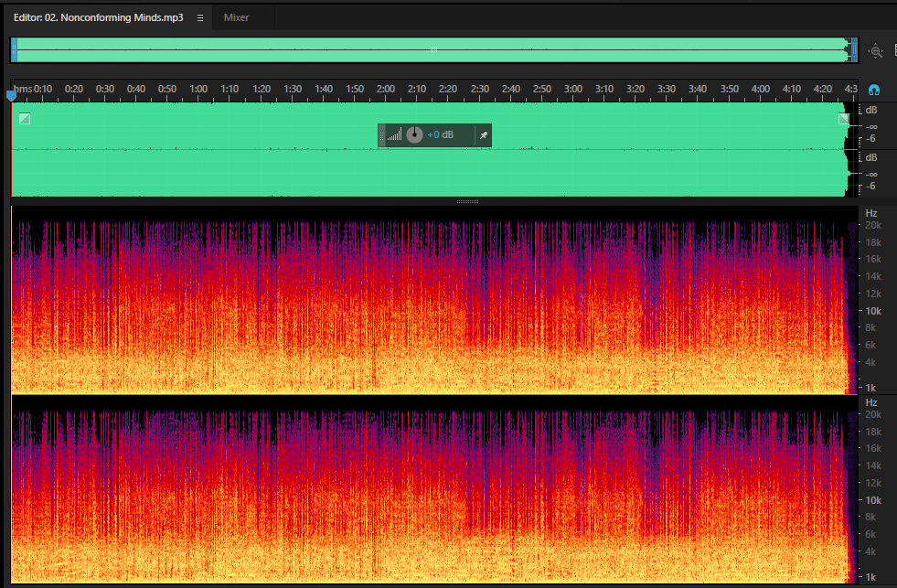Click the HUD volume bars icon
The image size is (897, 588).
pyautogui.click(x=394, y=135)
